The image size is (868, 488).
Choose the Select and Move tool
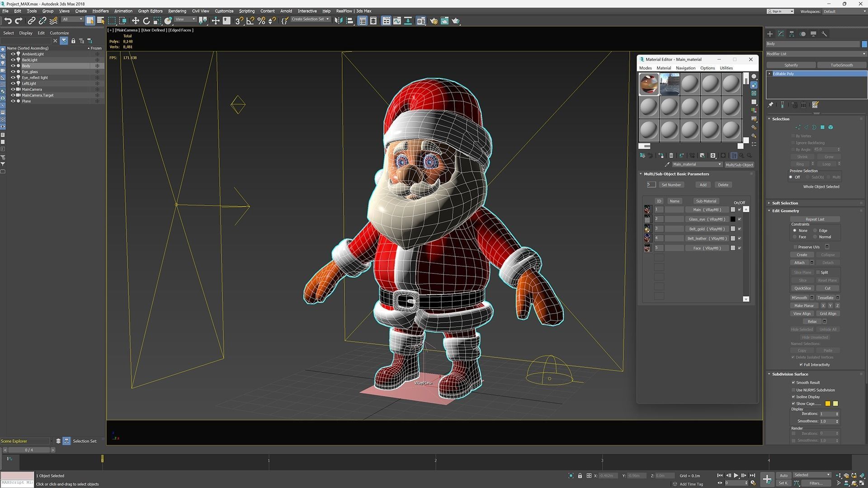135,21
